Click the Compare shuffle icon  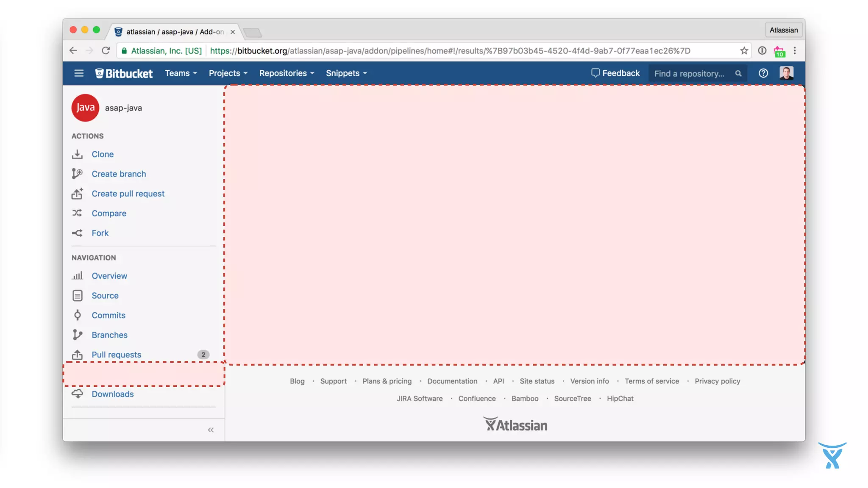(77, 213)
